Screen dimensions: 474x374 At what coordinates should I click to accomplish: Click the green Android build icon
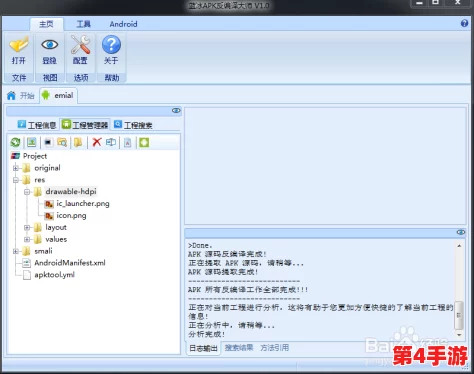pyautogui.click(x=144, y=142)
